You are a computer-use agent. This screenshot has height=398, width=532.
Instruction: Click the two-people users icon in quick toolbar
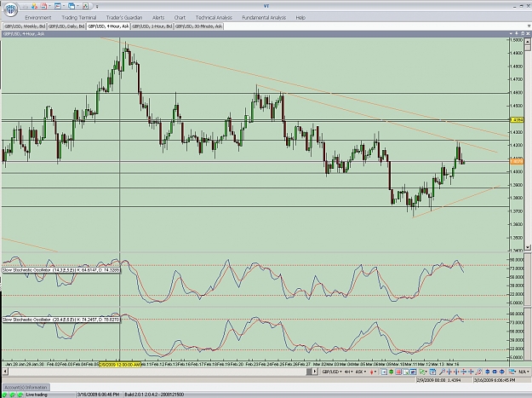click(34, 6)
